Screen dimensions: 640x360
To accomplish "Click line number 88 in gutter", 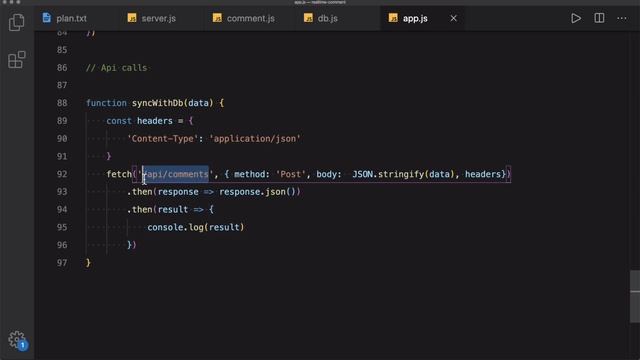I will point(62,103).
